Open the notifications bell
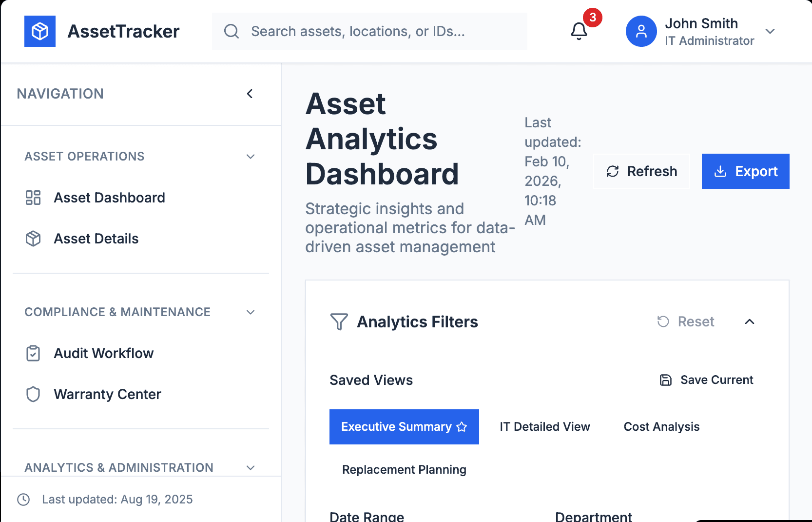812x522 pixels. pos(579,31)
